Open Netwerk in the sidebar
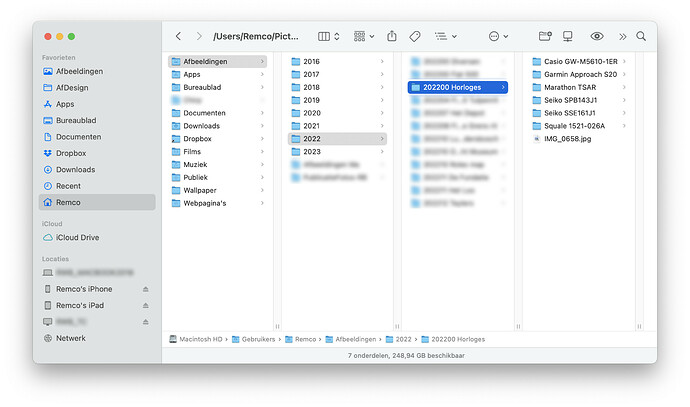Viewport: 690px width, 407px height. [x=97, y=338]
